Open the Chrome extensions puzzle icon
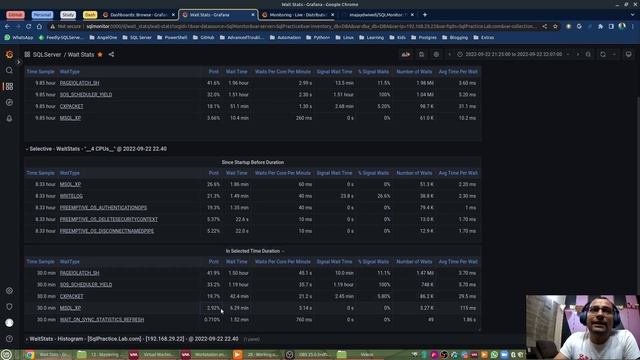640x360 pixels. 600,26
